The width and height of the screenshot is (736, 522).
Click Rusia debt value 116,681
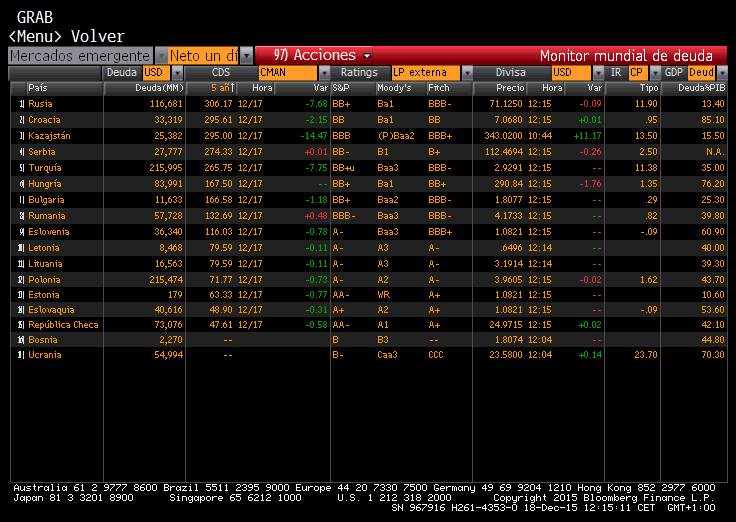click(x=166, y=104)
